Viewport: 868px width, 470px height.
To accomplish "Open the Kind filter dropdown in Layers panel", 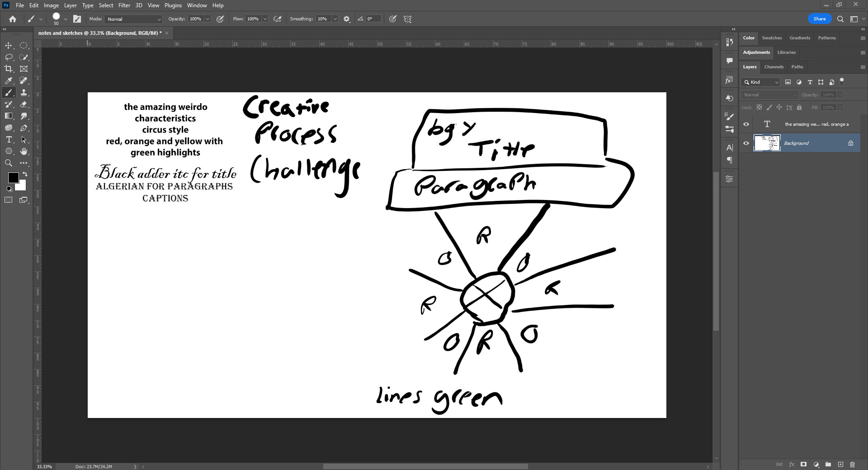I will tap(761, 82).
